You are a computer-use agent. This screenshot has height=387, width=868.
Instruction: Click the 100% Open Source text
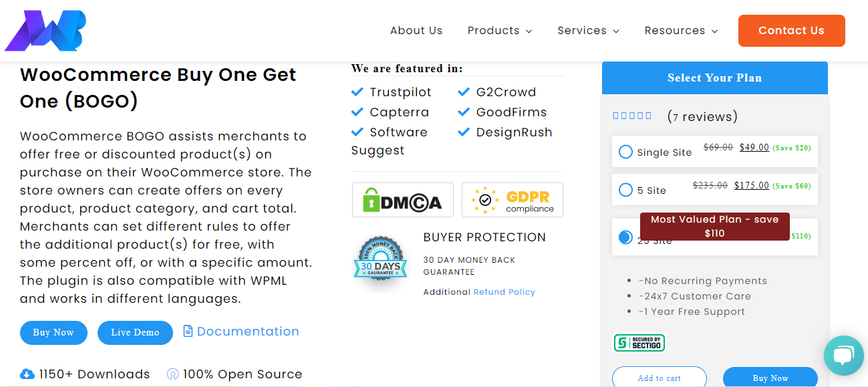[243, 374]
